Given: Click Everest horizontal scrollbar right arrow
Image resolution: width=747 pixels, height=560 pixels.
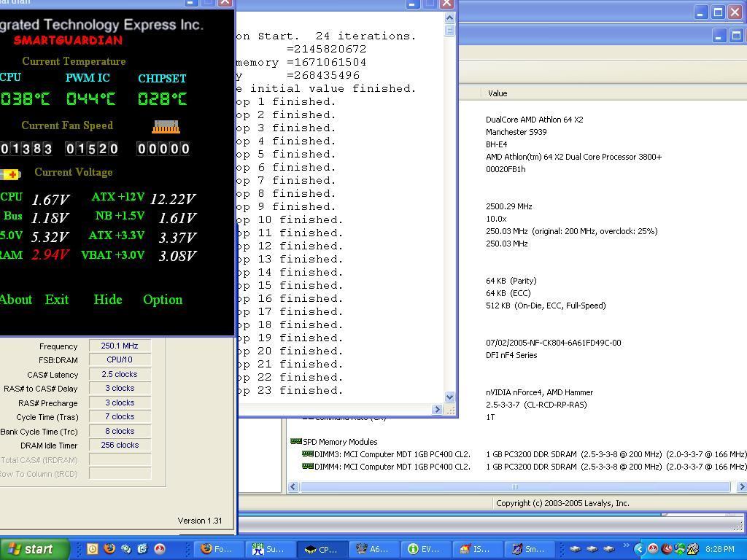Looking at the screenshot, I should (x=741, y=486).
